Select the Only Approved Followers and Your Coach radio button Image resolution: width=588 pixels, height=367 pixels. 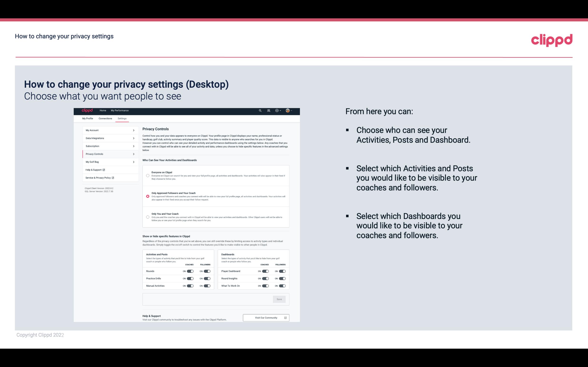click(147, 196)
